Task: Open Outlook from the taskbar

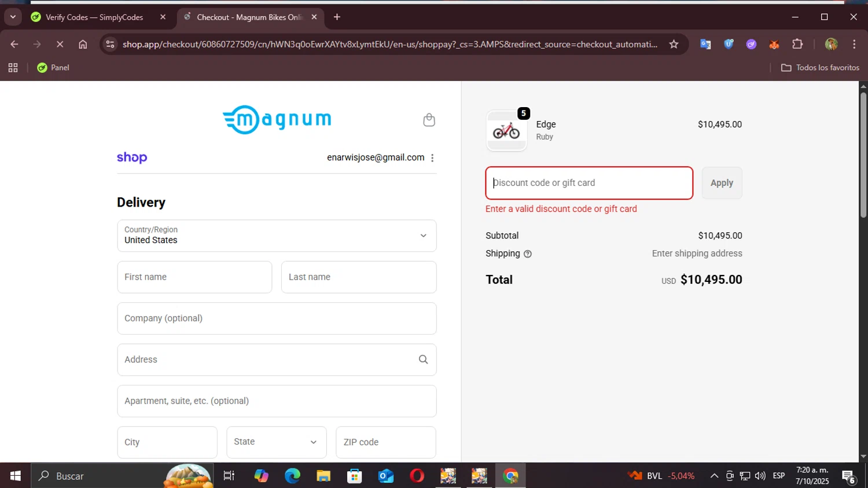Action: click(x=386, y=476)
